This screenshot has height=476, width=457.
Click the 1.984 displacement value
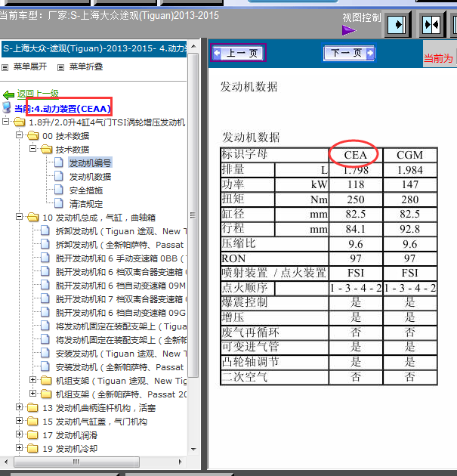click(410, 170)
